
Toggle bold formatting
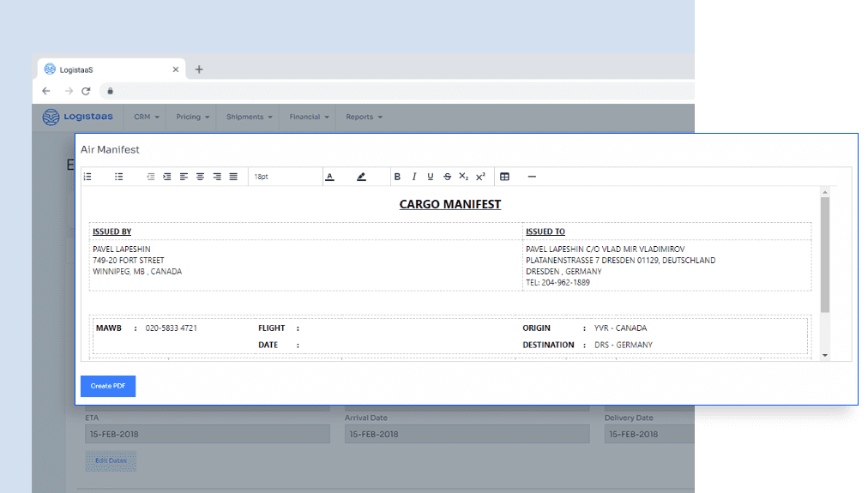[397, 177]
